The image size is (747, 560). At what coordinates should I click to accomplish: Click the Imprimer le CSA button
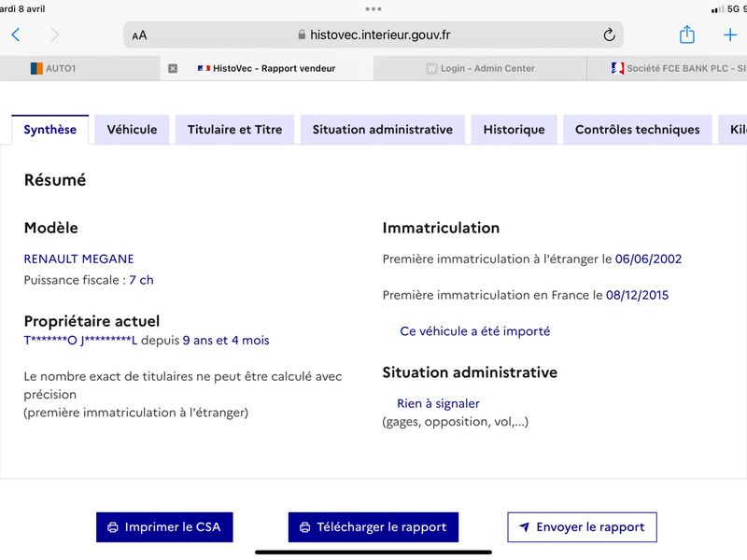[164, 527]
